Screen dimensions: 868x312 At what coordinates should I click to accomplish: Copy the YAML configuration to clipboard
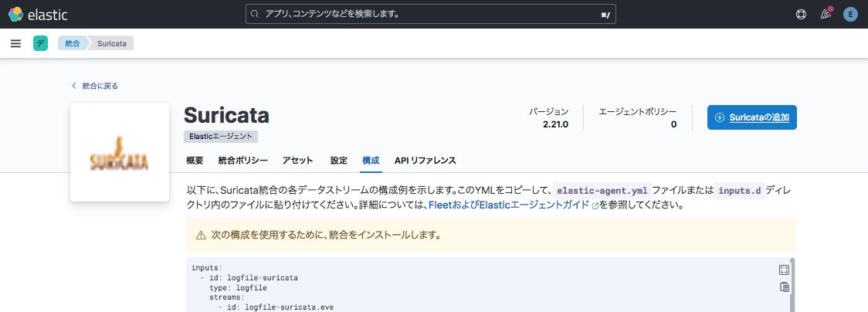pos(784,287)
